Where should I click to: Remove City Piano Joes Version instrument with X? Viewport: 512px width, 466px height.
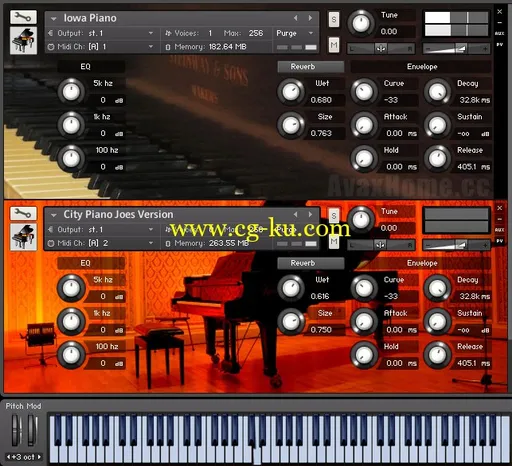[x=500, y=208]
